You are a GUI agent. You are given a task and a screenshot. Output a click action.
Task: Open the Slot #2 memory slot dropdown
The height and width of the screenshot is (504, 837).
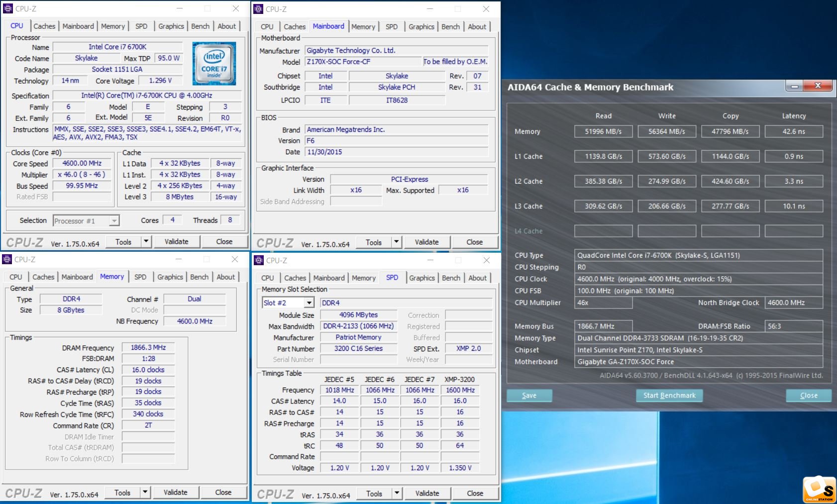[309, 302]
